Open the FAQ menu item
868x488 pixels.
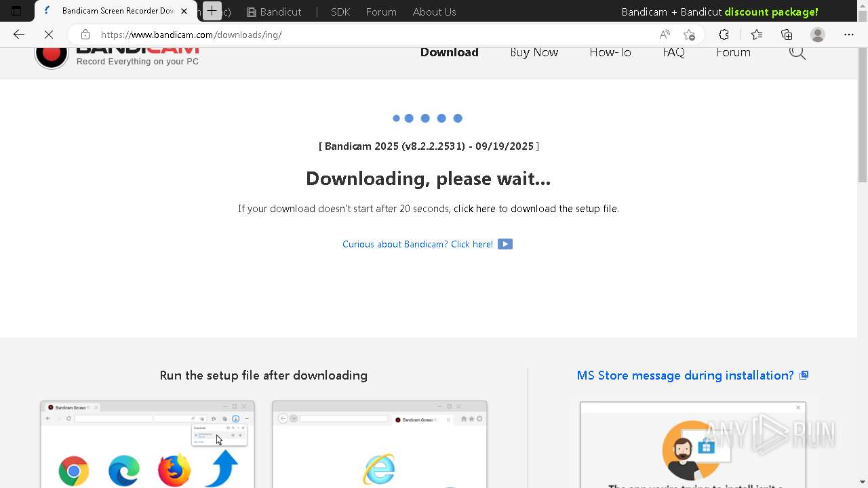coord(674,52)
